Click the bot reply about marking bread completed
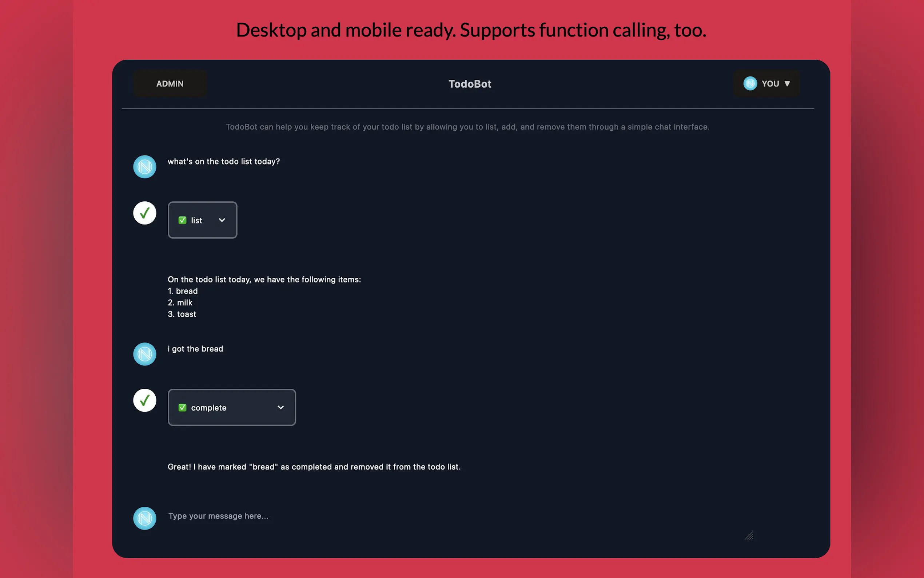924x578 pixels. [314, 467]
